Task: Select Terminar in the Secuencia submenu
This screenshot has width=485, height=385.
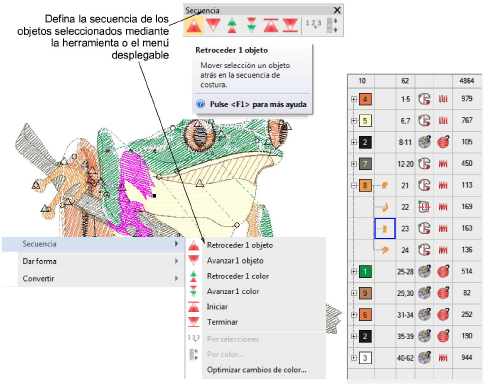Action: click(222, 322)
